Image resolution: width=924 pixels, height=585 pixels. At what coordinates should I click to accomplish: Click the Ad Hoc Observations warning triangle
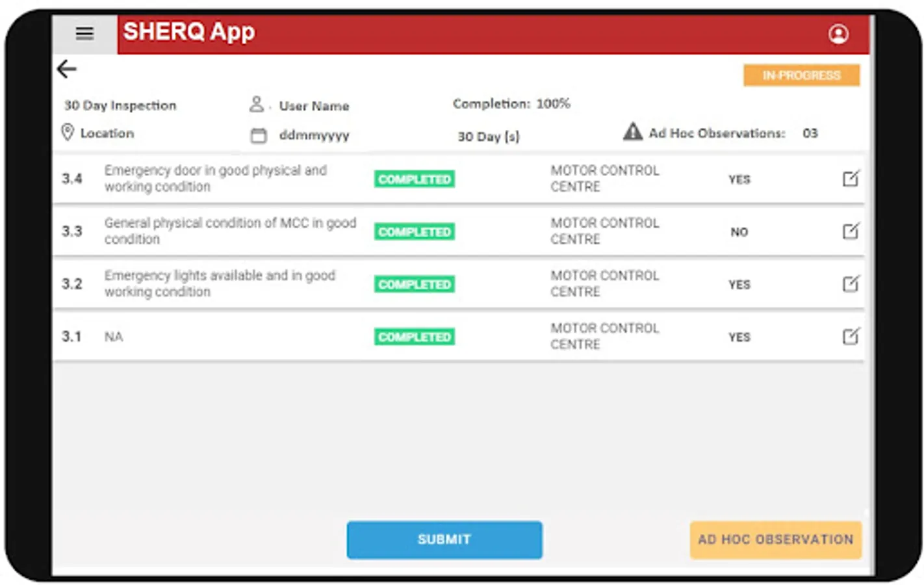click(632, 133)
